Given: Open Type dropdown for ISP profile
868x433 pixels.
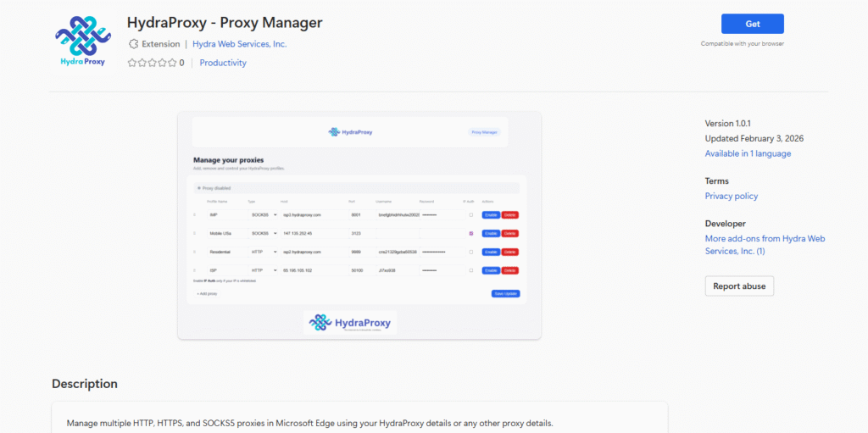Looking at the screenshot, I should click(x=263, y=270).
